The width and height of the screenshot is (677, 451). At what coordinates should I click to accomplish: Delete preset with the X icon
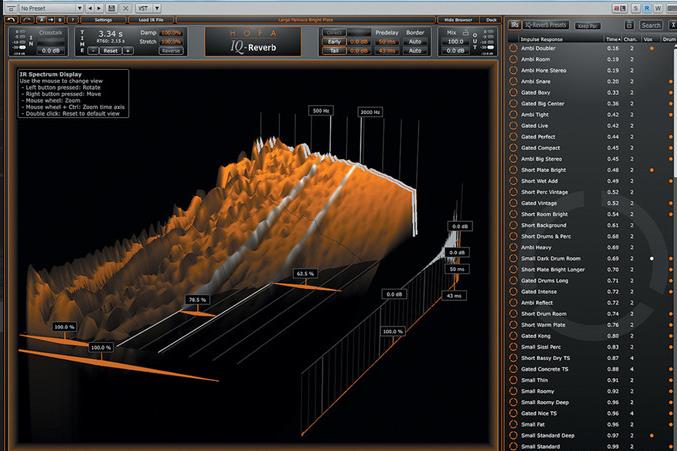pos(126,8)
